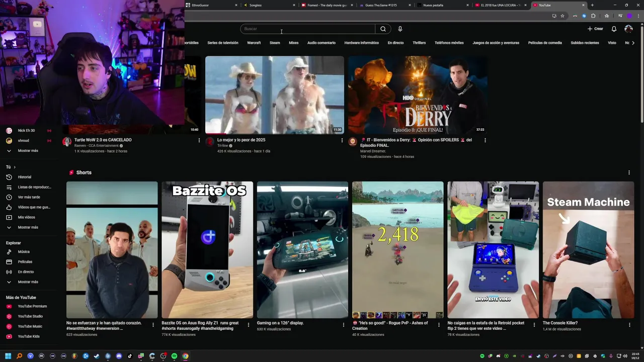Open the Tú section chevron
This screenshot has height=362, width=644.
tap(15, 167)
